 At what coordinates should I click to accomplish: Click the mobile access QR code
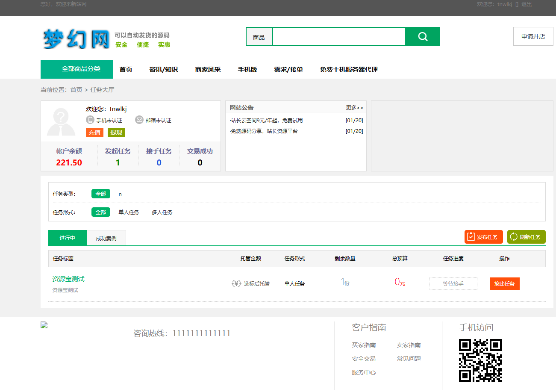(480, 360)
